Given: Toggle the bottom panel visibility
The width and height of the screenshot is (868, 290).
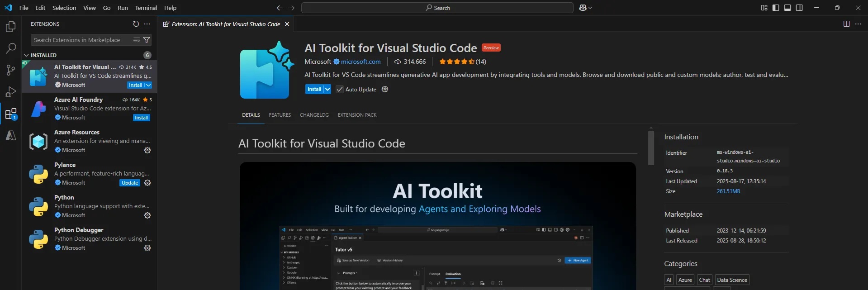Looking at the screenshot, I should coord(787,8).
